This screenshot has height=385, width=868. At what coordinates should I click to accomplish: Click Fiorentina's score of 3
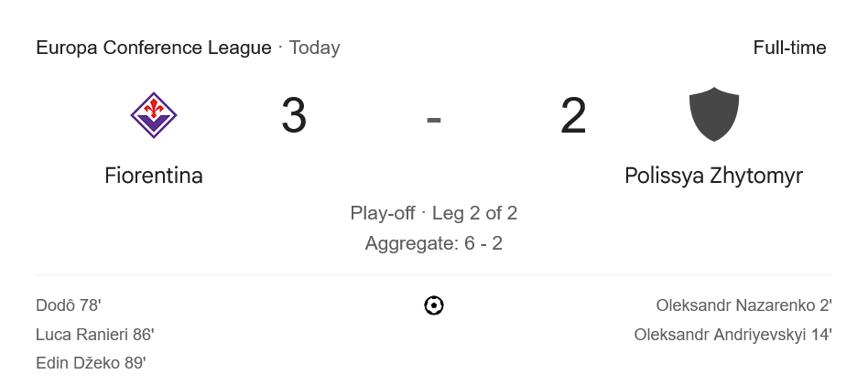[294, 116]
